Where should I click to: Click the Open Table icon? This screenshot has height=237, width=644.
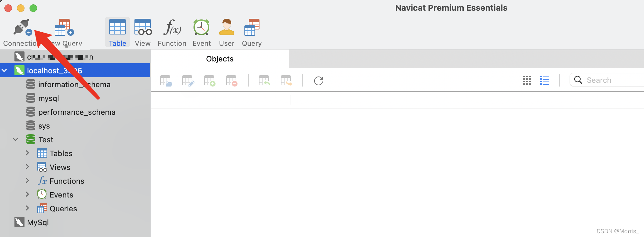click(x=166, y=81)
